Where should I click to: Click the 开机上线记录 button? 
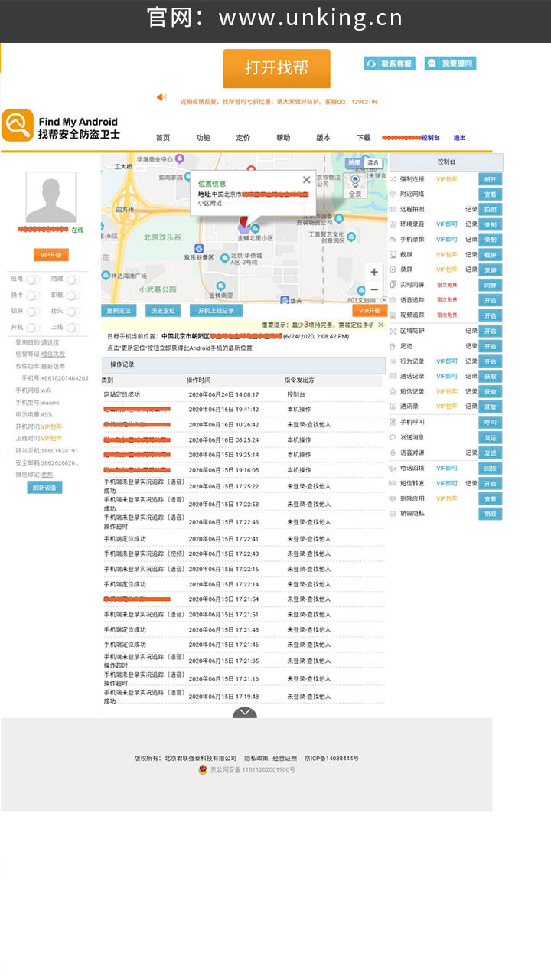[217, 310]
